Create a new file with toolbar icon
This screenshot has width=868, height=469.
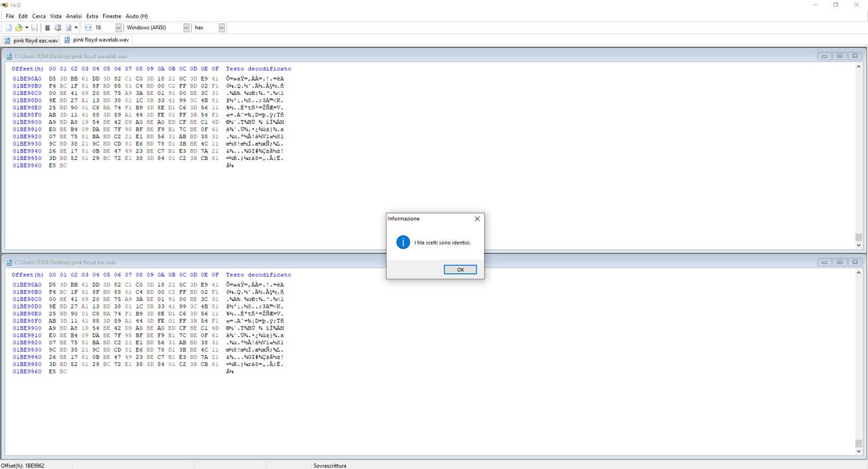(8, 28)
